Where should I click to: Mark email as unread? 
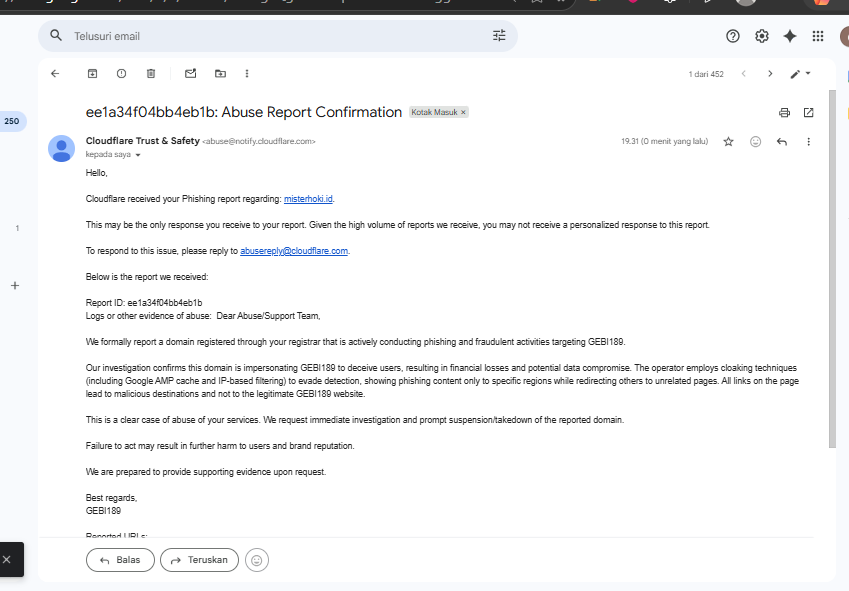pos(191,74)
